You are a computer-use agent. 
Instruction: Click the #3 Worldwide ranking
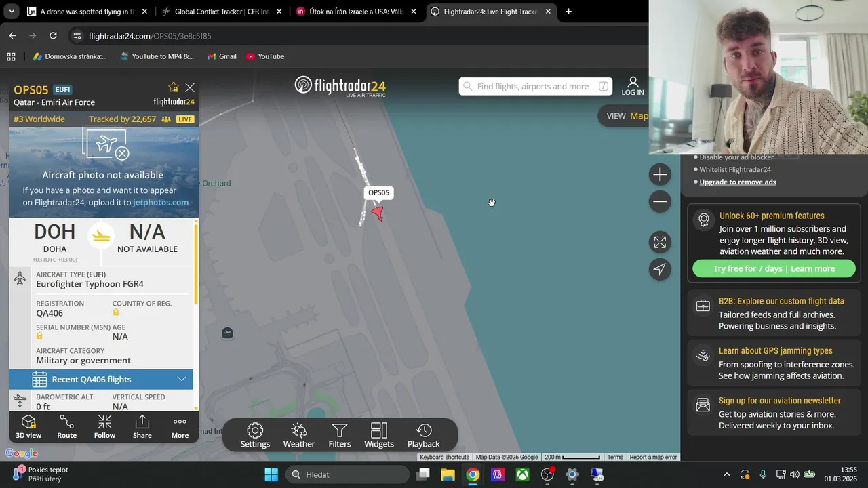pos(39,119)
